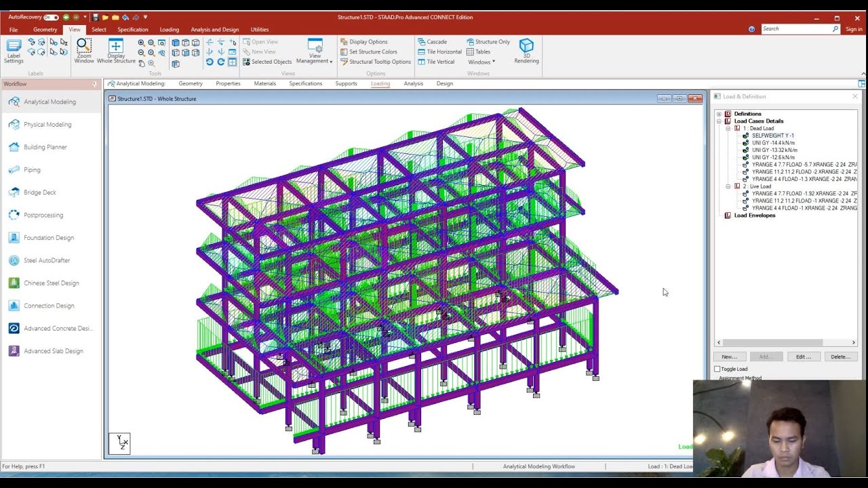Open the Utilities ribbon tab
Image resolution: width=868 pixels, height=488 pixels.
[x=260, y=30]
